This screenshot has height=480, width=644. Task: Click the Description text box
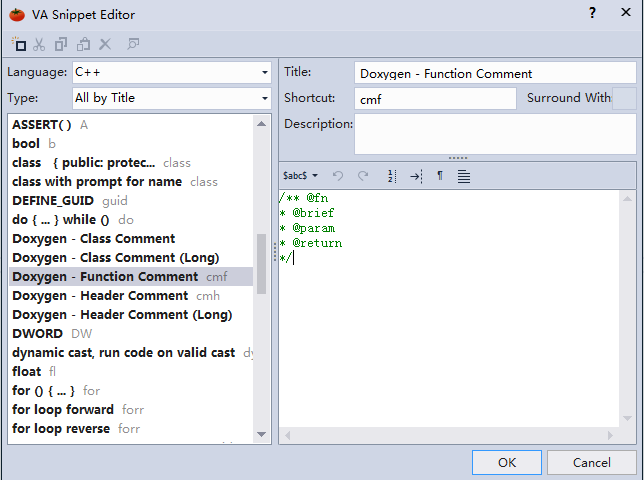tap(495, 134)
